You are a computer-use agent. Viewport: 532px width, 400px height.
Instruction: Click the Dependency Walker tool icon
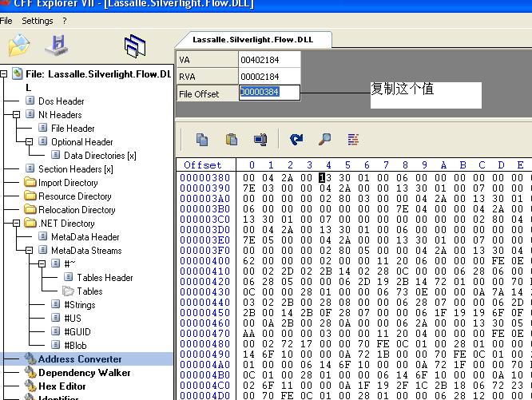tap(30, 372)
